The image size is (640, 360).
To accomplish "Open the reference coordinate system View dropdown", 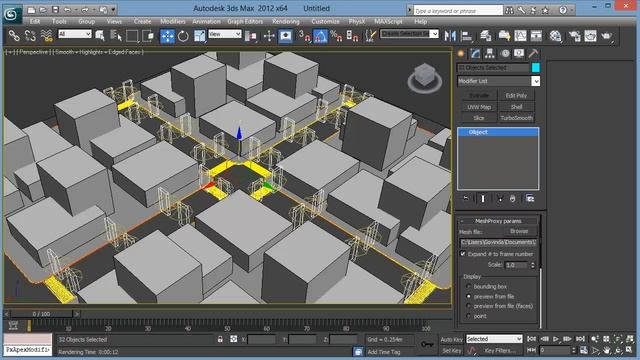I will coord(225,34).
